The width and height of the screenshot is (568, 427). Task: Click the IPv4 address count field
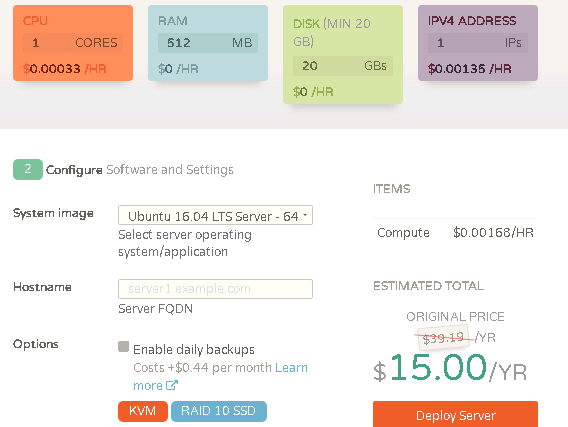pyautogui.click(x=477, y=43)
